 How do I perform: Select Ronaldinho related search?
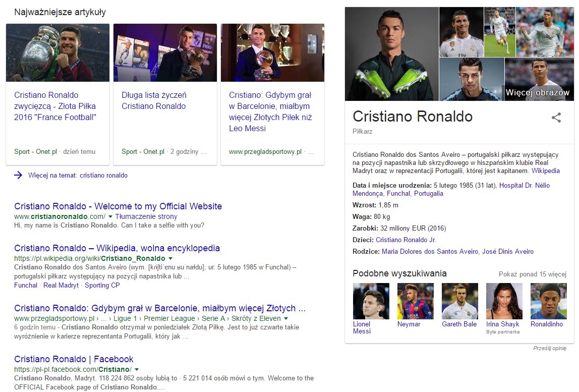click(548, 305)
